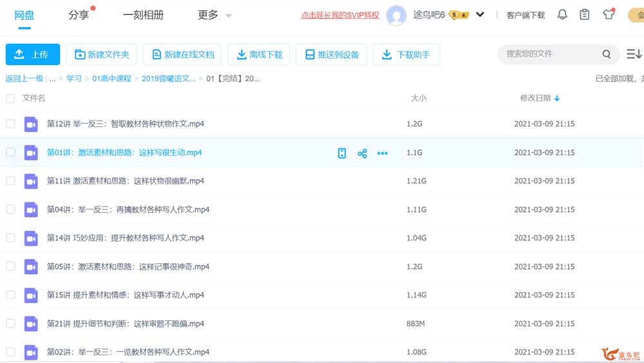Check the box for 第11讲 file

click(10, 181)
